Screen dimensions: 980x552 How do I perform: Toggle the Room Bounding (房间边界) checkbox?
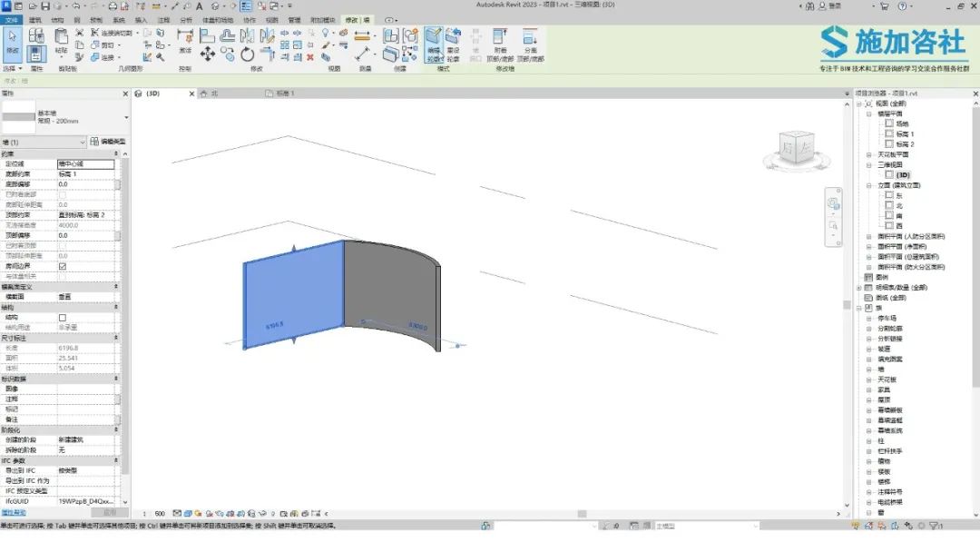pos(63,266)
